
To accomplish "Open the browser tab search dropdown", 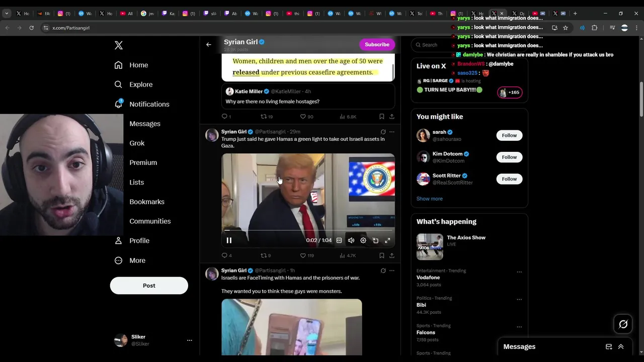I will coord(7,14).
